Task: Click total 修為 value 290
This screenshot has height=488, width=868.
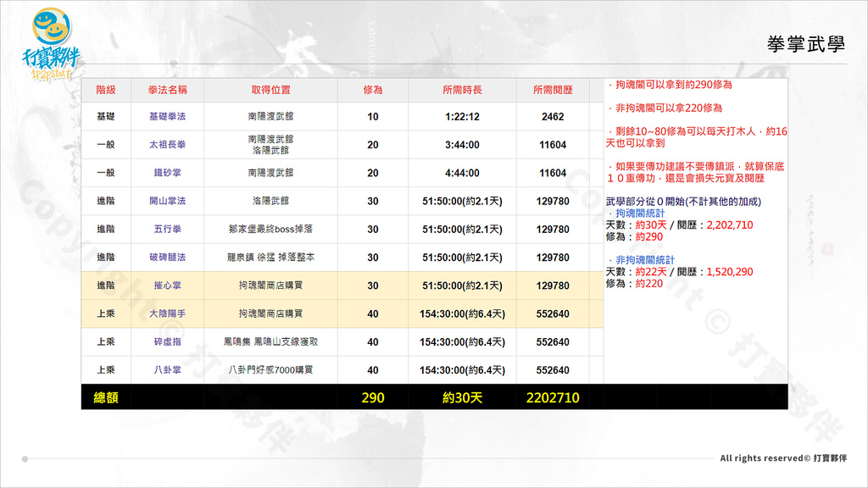Action: tap(373, 397)
